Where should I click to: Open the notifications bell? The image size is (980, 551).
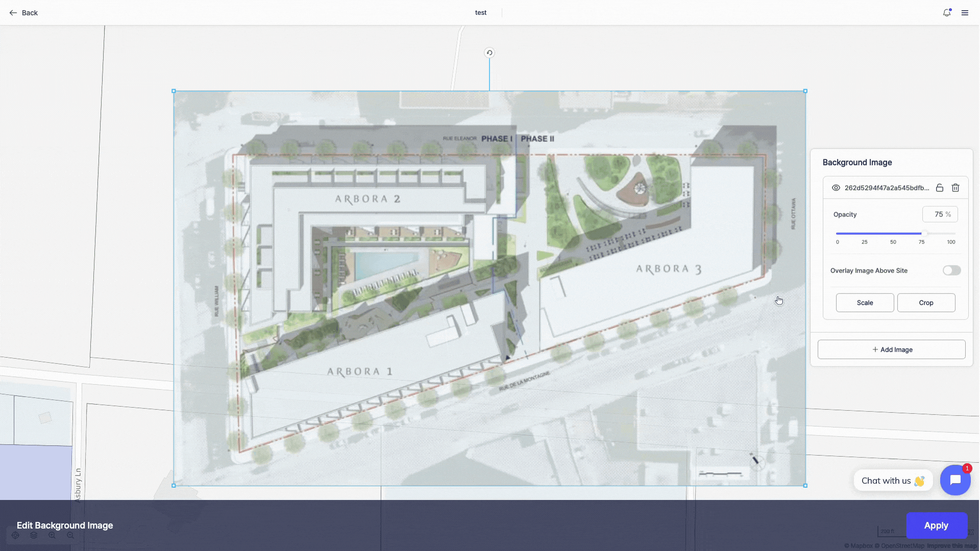tap(946, 13)
